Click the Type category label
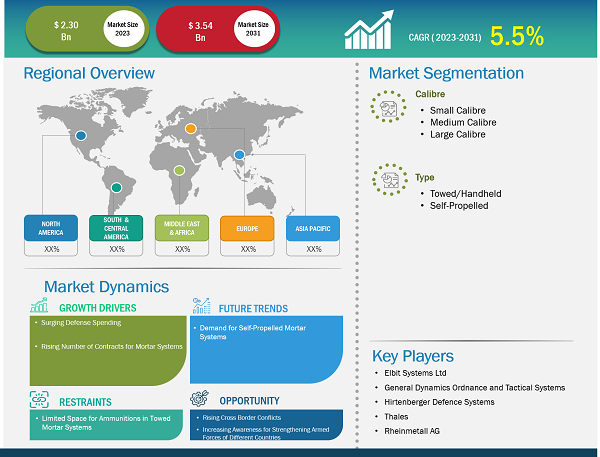 coord(425,177)
